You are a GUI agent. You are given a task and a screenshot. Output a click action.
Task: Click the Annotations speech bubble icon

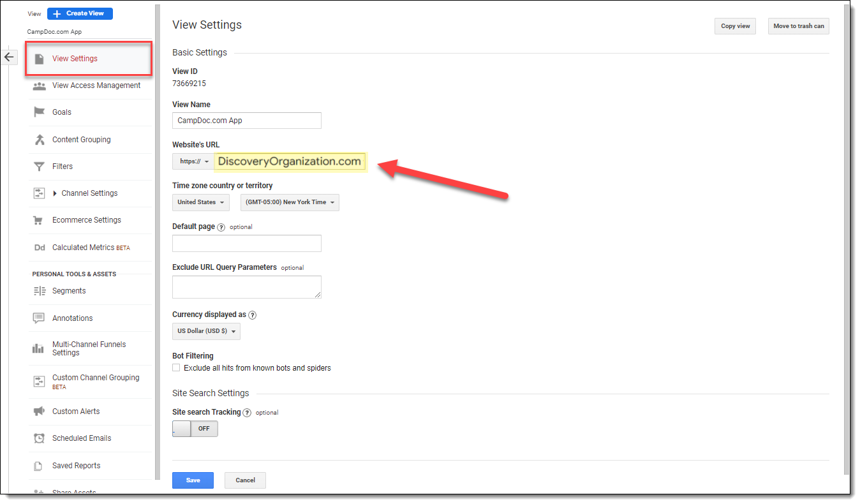(x=39, y=318)
